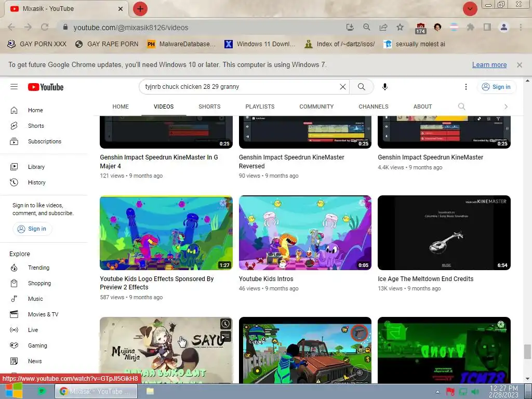Expand the red tab search dropdown
This screenshot has height=399, width=532.
[470, 9]
